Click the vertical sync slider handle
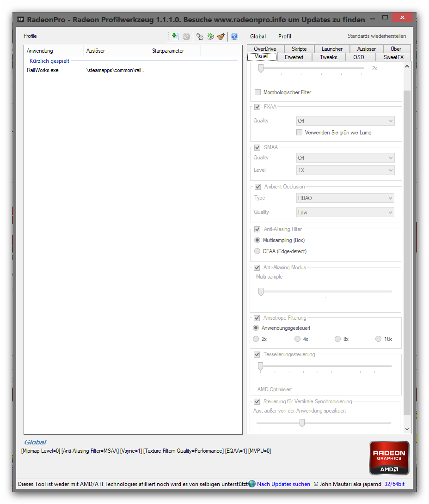Image resolution: width=429 pixels, height=504 pixels. (302, 423)
